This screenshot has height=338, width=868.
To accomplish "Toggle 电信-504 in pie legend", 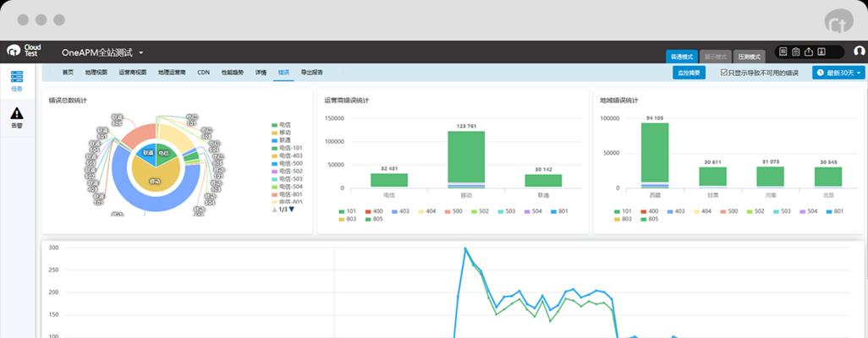I will [x=287, y=187].
